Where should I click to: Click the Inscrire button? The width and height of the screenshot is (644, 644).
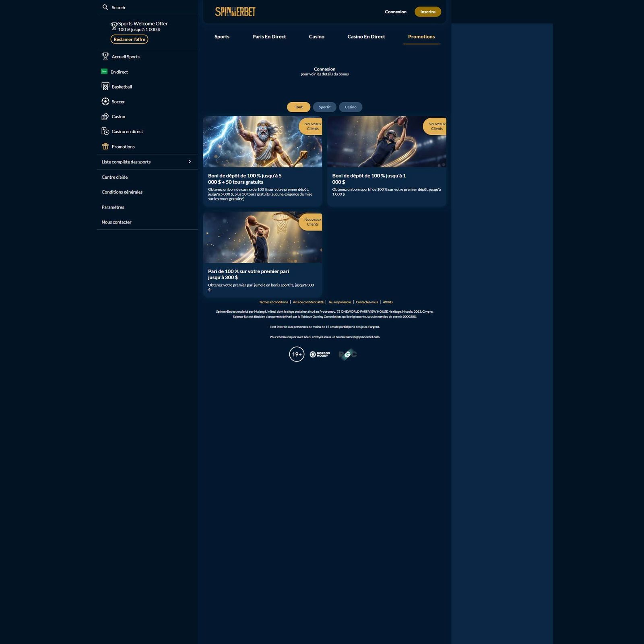click(x=428, y=12)
